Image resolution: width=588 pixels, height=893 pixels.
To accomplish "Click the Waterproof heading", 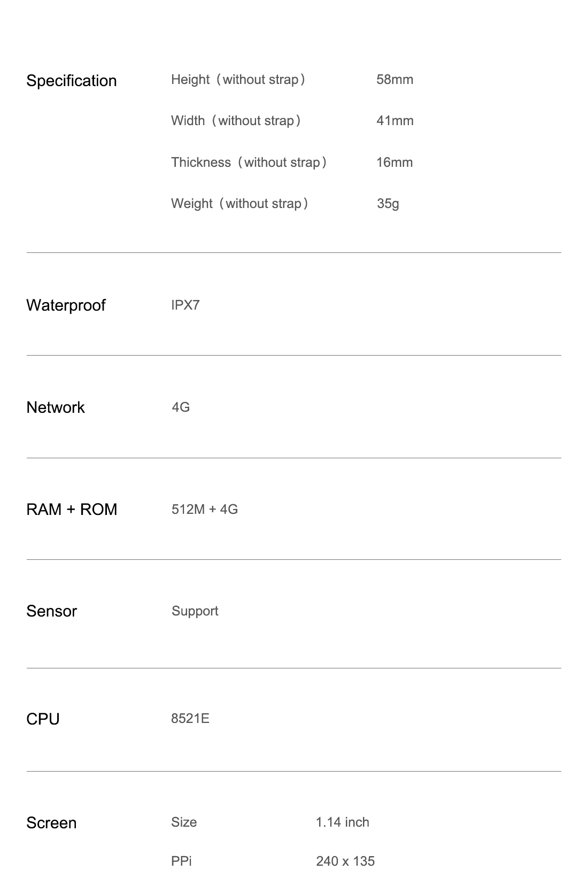I will [66, 305].
